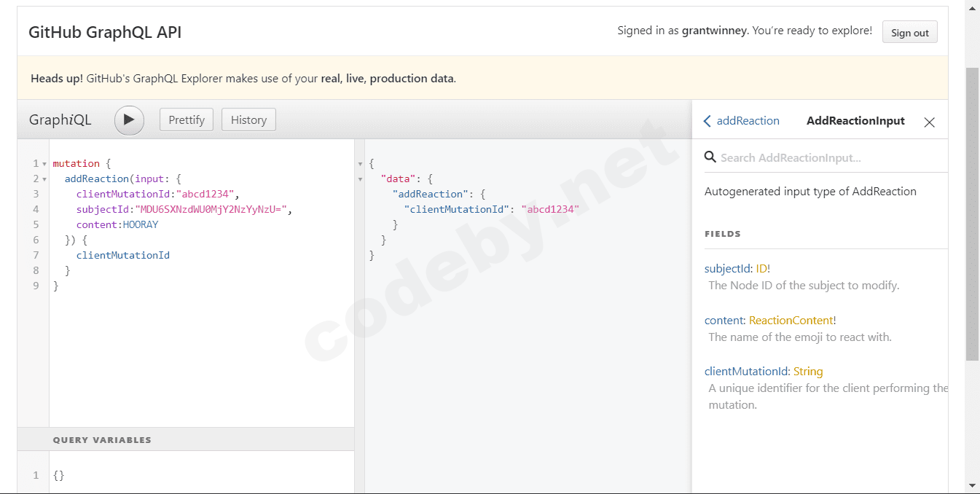Click the page scrollbar down arrow
The height and width of the screenshot is (494, 980).
click(x=972, y=485)
